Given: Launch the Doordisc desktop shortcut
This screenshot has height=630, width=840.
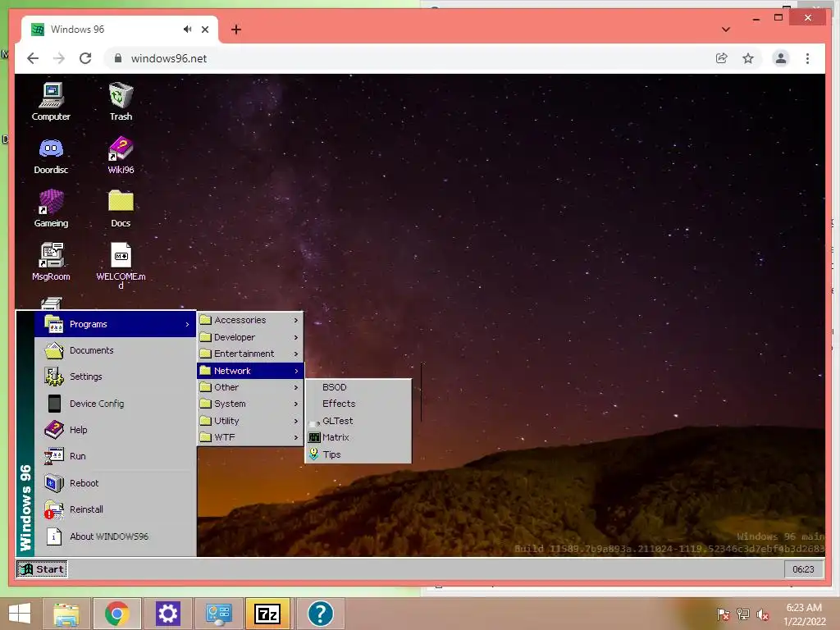Looking at the screenshot, I should click(x=51, y=155).
